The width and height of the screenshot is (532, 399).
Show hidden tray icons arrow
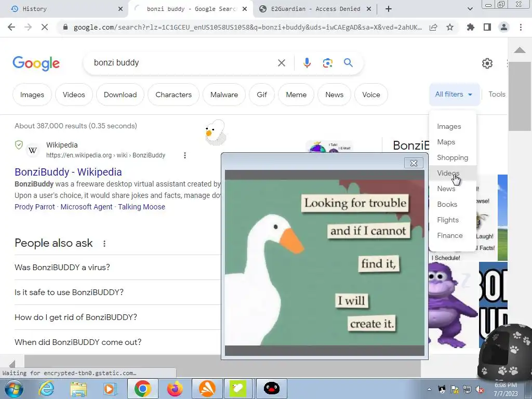click(x=429, y=389)
